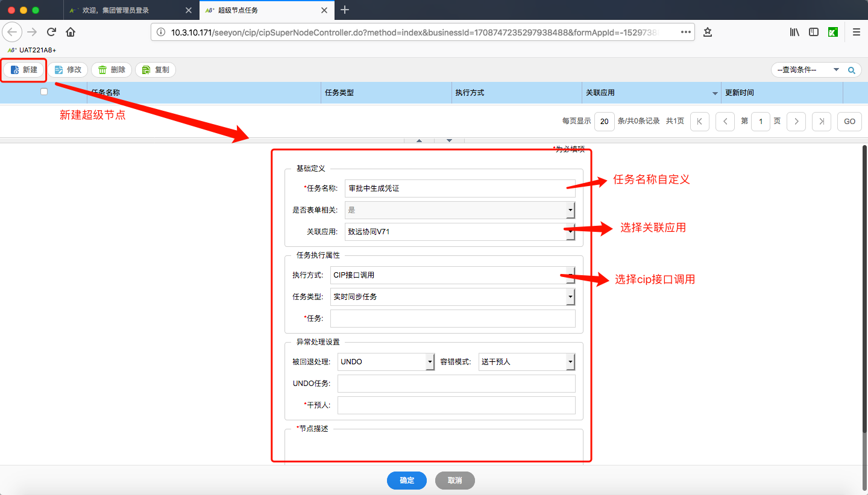
Task: Tick the select-all checkbox in the table header
Action: tap(43, 92)
